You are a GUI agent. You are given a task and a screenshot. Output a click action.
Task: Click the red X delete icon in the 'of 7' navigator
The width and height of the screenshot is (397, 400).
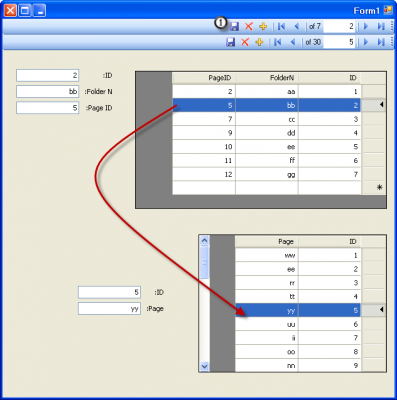tap(249, 26)
